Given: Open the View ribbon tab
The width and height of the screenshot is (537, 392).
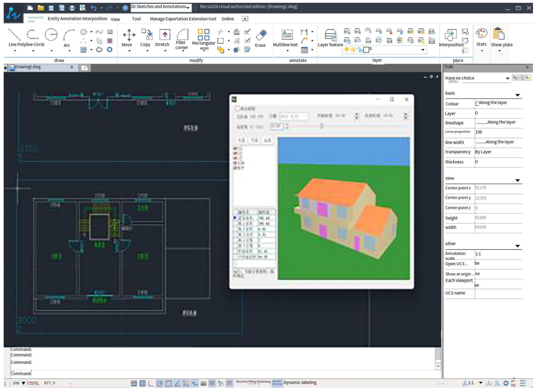Looking at the screenshot, I should click(x=115, y=19).
